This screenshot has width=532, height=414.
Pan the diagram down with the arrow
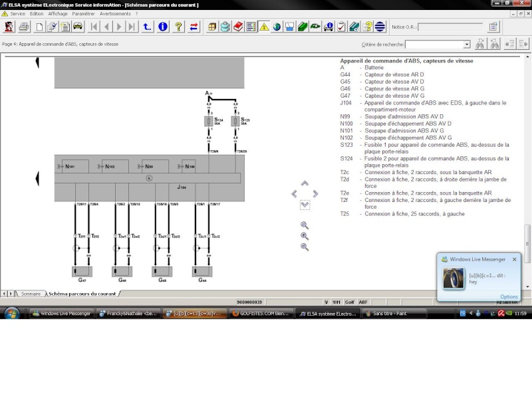[305, 205]
